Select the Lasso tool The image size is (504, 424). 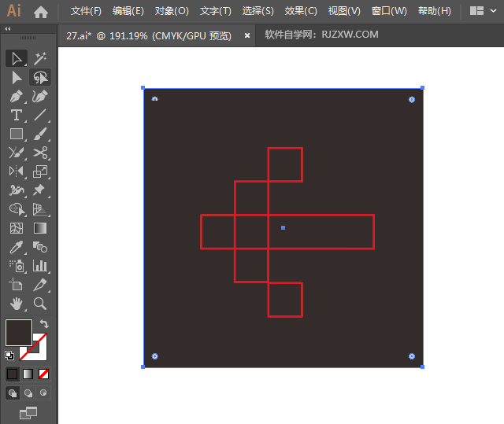pos(40,77)
